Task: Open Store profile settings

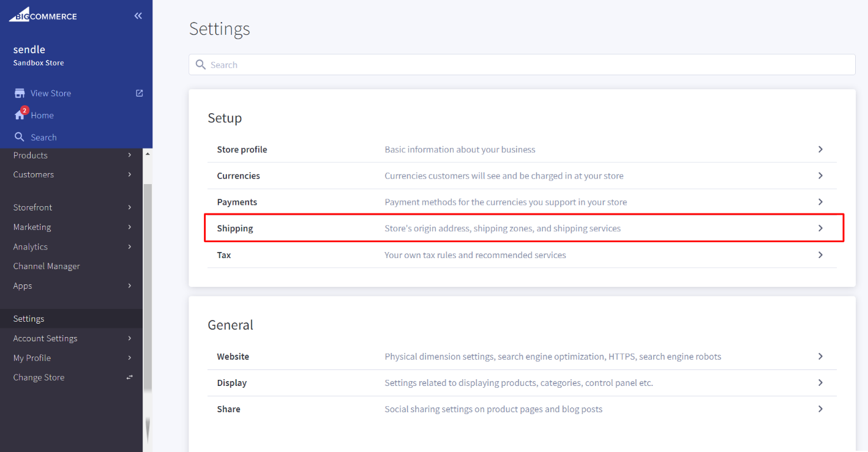Action: [x=522, y=149]
